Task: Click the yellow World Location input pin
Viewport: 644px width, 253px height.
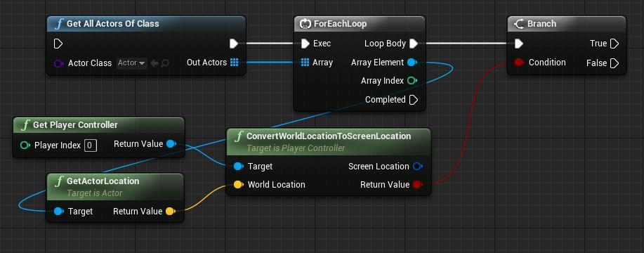Action: pyautogui.click(x=238, y=185)
